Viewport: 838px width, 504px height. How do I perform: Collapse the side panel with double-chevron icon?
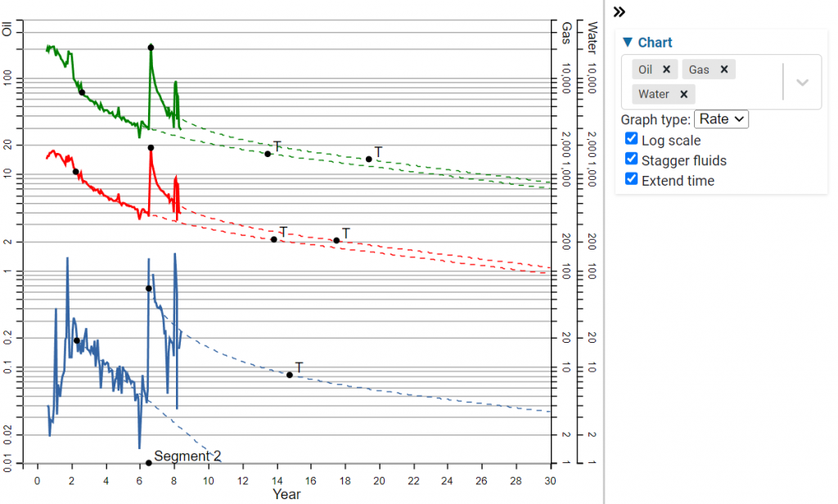click(619, 11)
